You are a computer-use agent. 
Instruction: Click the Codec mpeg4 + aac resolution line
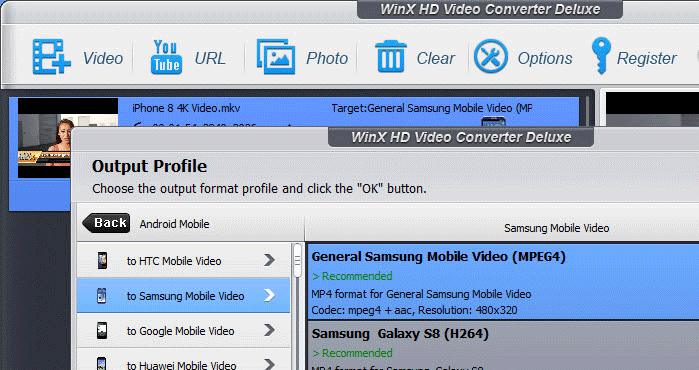[414, 310]
